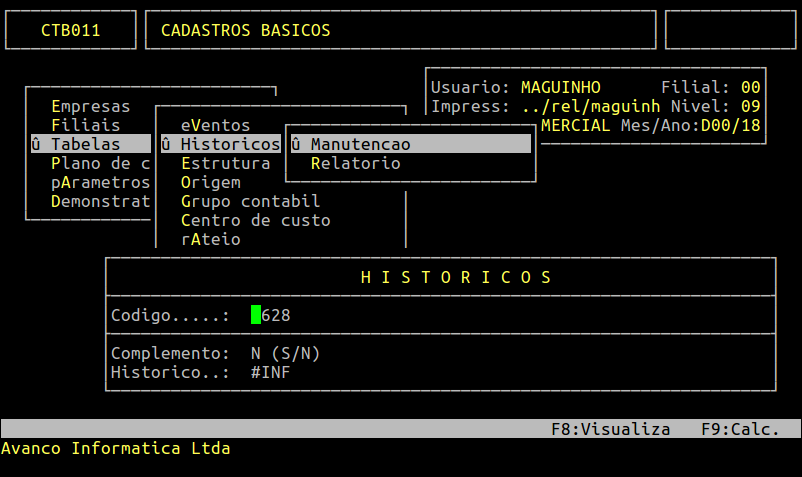Choose Relatorio in the Historicos submenu
802x477 pixels.
tap(355, 163)
